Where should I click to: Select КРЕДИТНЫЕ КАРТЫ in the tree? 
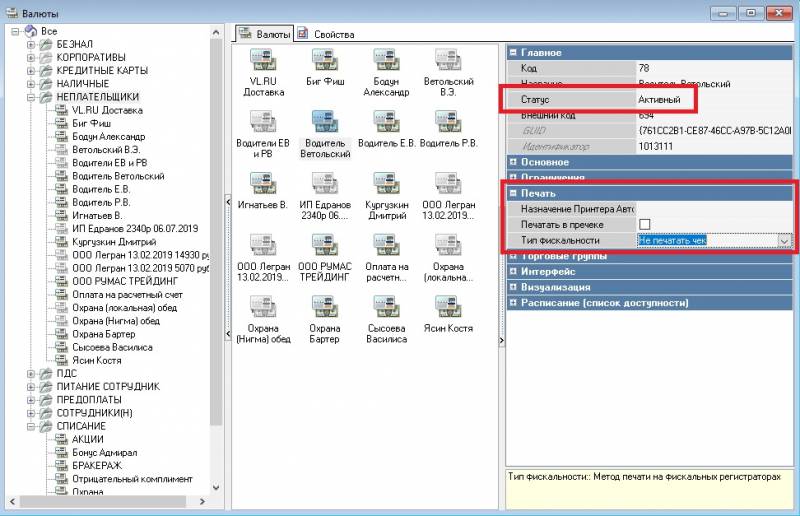point(102,71)
